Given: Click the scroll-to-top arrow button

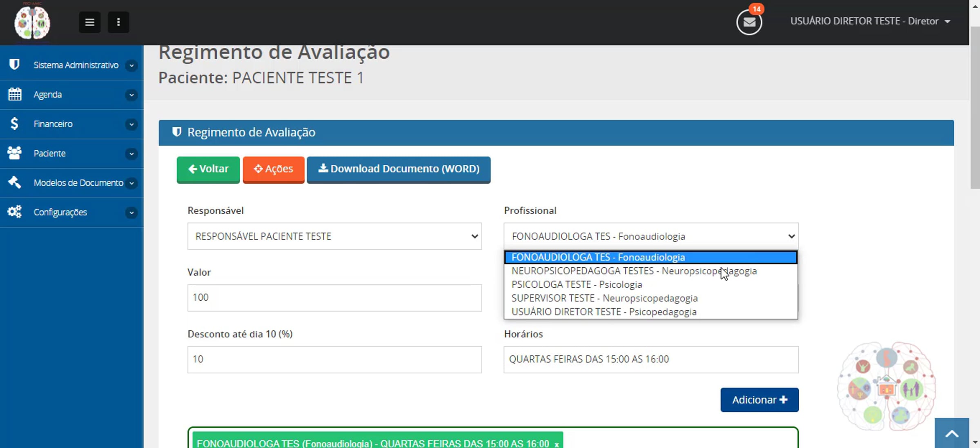Looking at the screenshot, I should click(951, 433).
